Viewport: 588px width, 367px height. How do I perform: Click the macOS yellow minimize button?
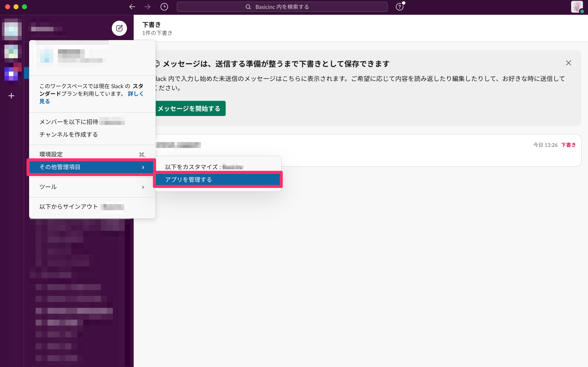click(16, 7)
